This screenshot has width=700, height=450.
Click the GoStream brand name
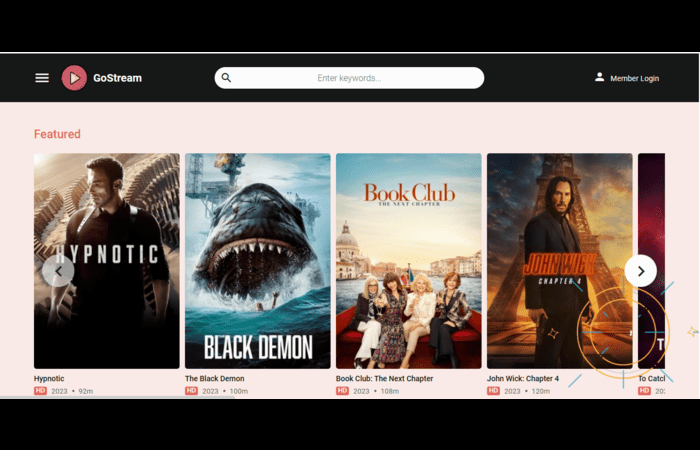pos(117,78)
